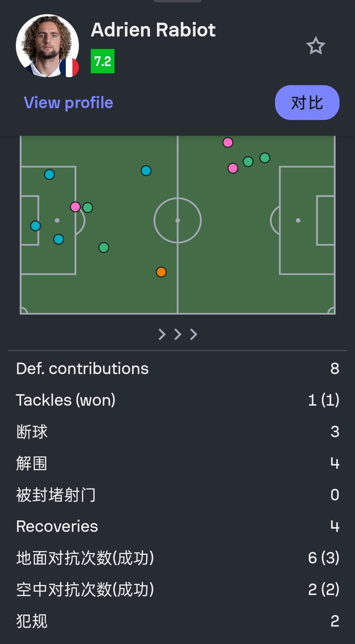Tap the drag handle at sheet top

178,1
